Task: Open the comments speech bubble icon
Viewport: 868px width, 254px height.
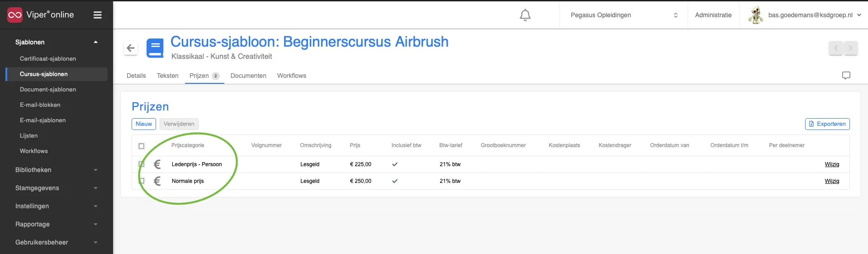Action: [846, 76]
